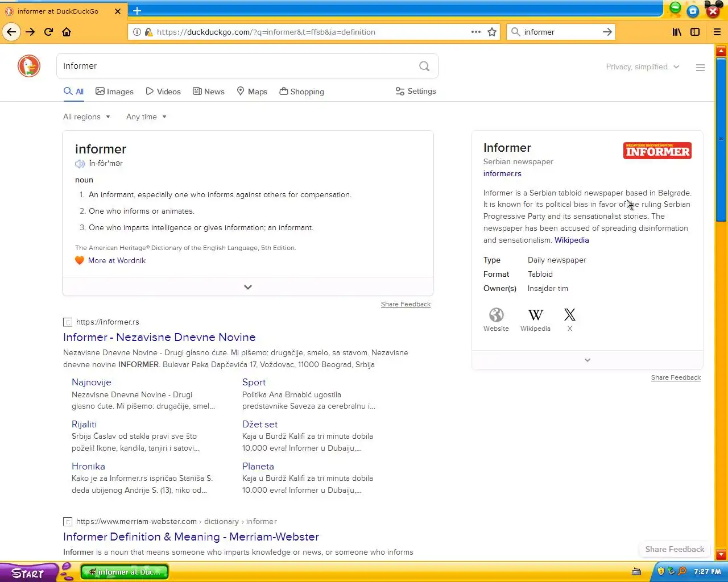Image resolution: width=728 pixels, height=582 pixels.
Task: Click the DuckDuckGo search input field
Action: coord(239,66)
